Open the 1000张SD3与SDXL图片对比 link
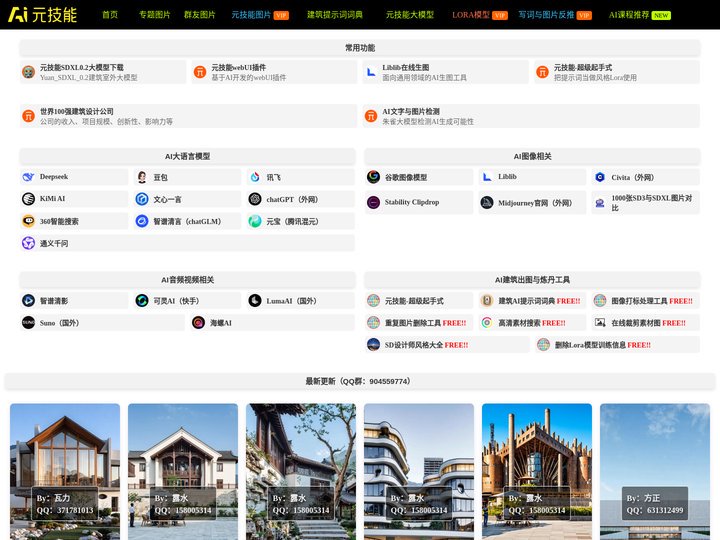 tap(645, 202)
